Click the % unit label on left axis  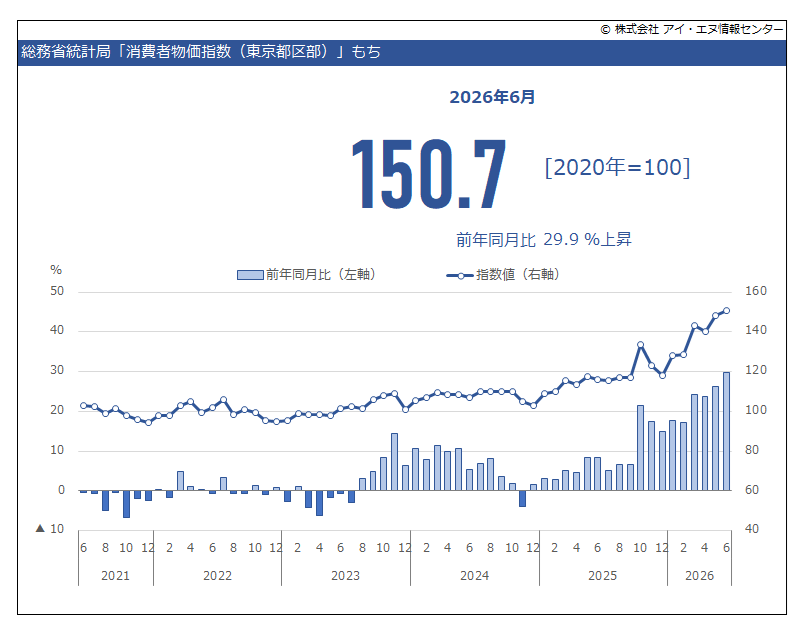pyautogui.click(x=56, y=270)
